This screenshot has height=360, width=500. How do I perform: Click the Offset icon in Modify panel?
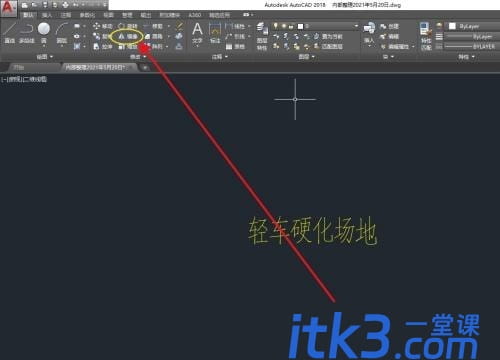[179, 47]
